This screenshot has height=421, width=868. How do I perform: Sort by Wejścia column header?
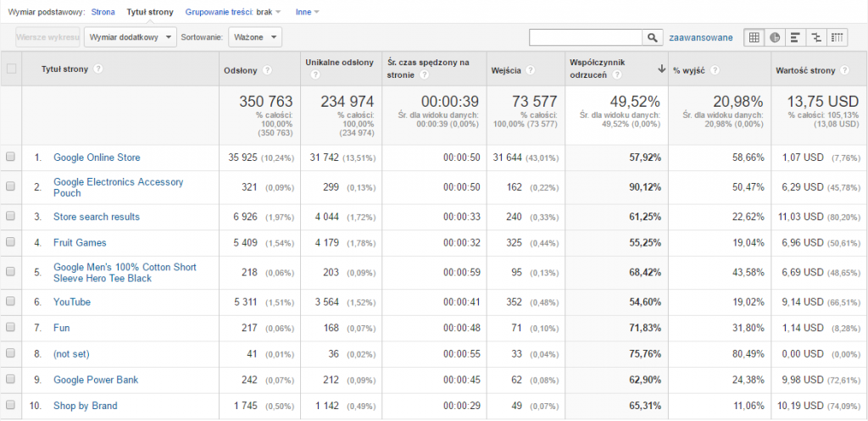tap(506, 70)
